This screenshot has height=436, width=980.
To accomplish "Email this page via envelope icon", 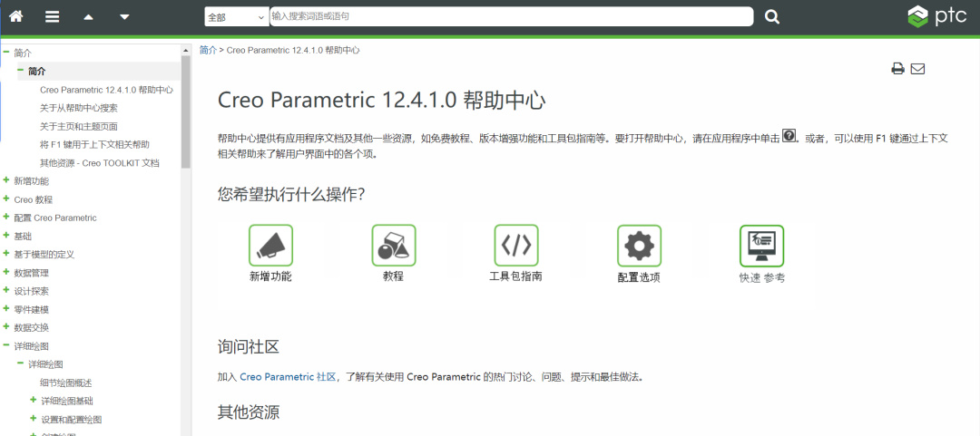I will coord(917,69).
